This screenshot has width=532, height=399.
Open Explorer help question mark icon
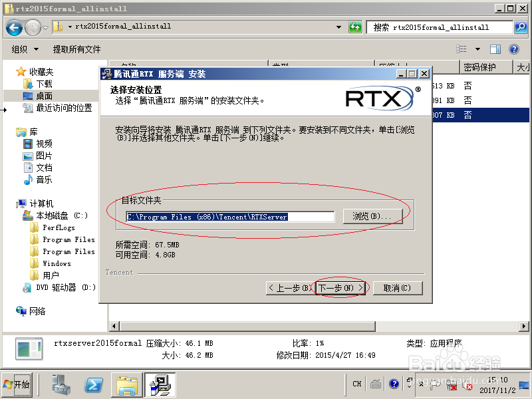[x=514, y=49]
